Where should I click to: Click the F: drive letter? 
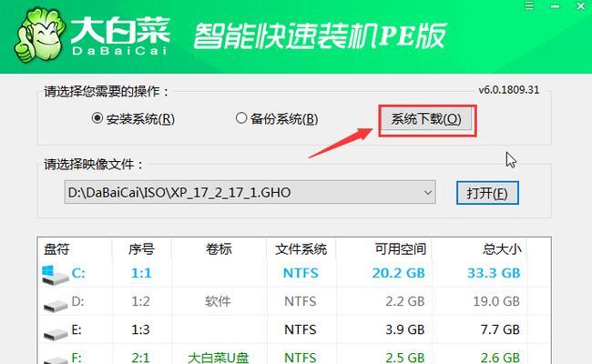pos(77,357)
